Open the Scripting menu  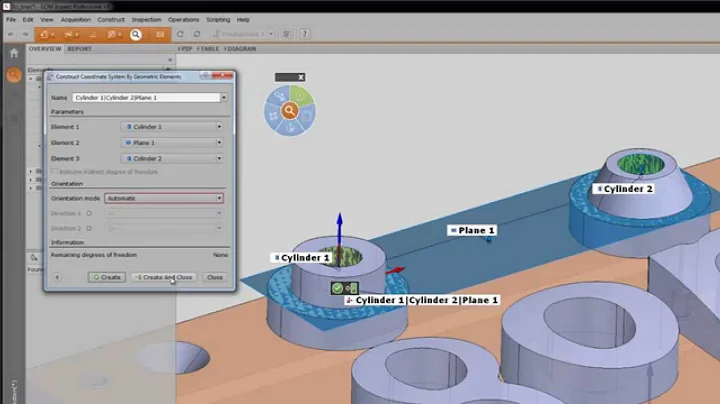click(x=218, y=20)
